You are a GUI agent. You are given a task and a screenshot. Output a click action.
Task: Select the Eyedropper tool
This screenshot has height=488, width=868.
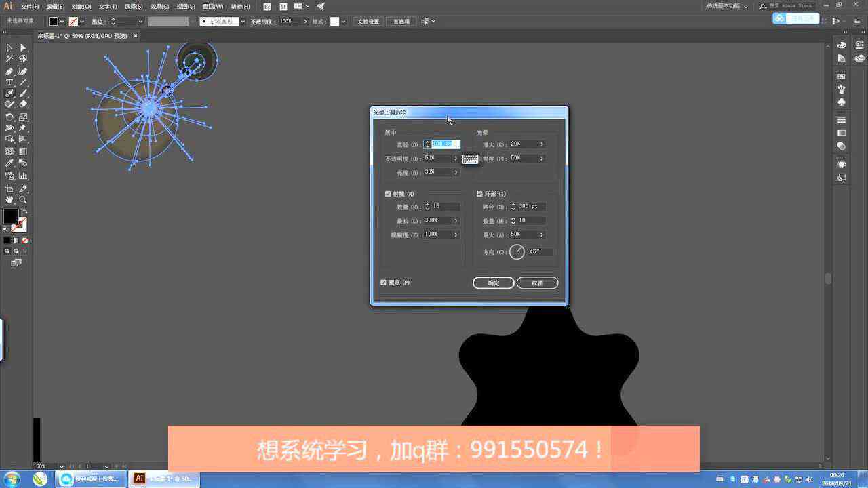tap(9, 163)
